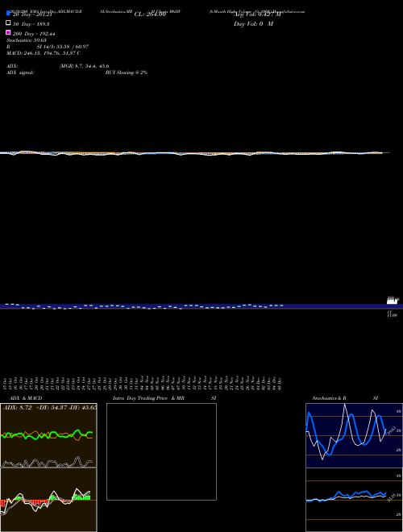Click the 'CL: 264.00' closing price label
403x532 pixels.
point(150,15)
